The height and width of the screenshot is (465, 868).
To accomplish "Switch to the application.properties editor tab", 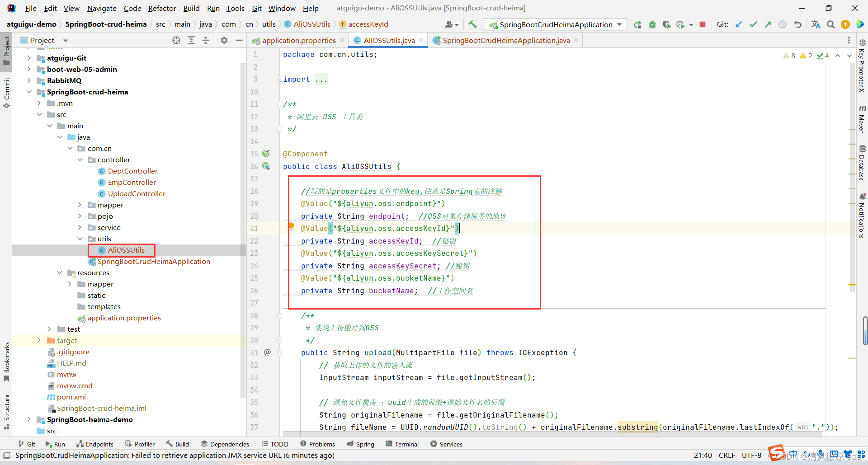I will click(298, 40).
